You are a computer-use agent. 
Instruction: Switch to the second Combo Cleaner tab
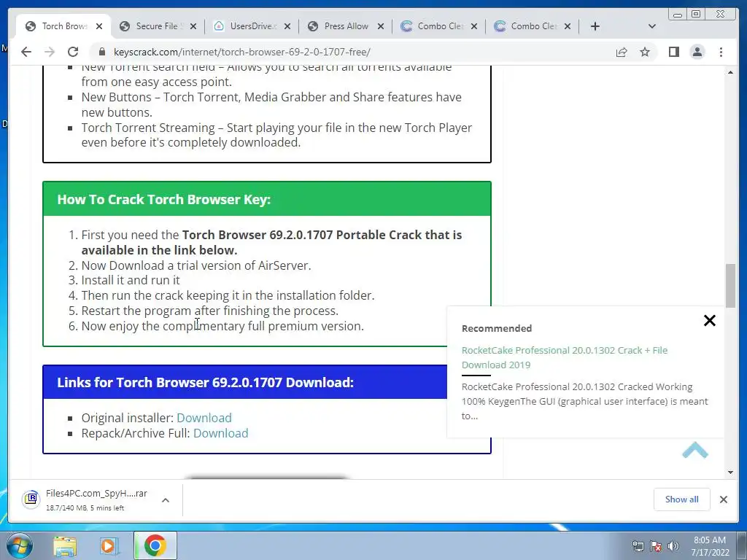532,26
